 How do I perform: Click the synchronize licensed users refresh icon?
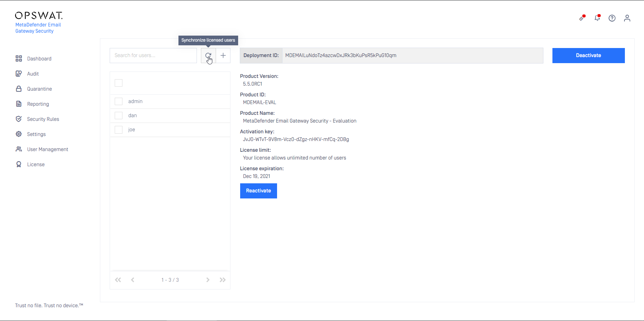[208, 55]
